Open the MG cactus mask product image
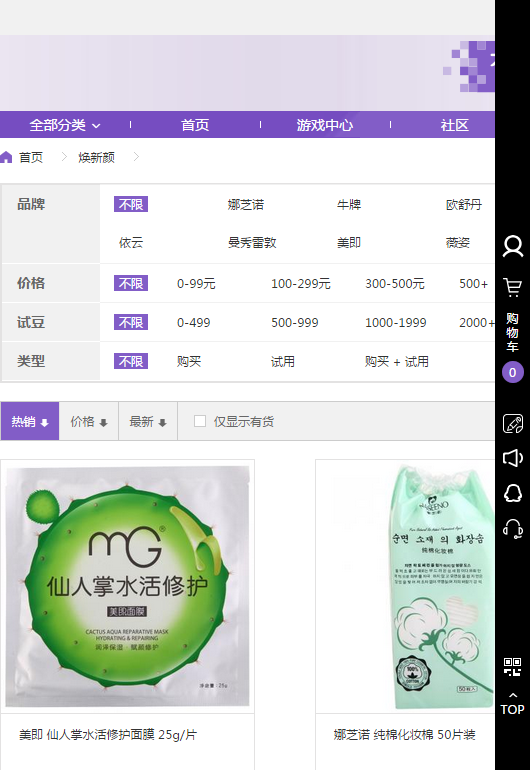This screenshot has height=770, width=530. pyautogui.click(x=127, y=586)
